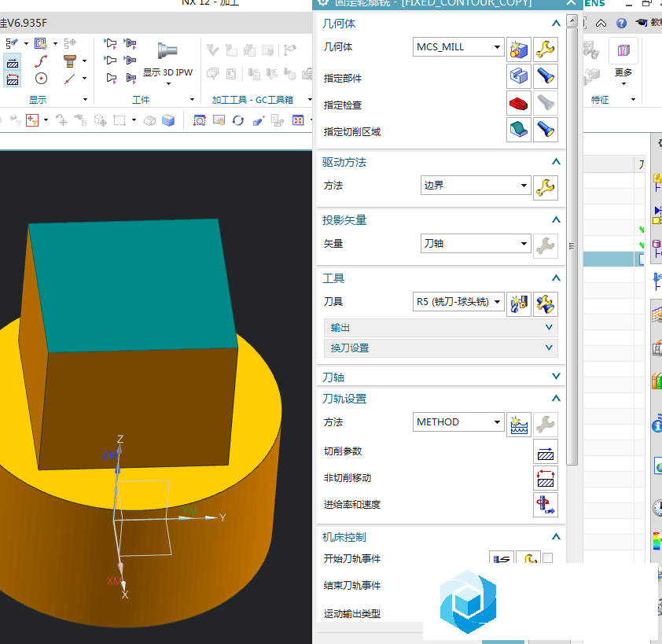
Task: Open the 显示 group dropdown menu
Action: (x=85, y=100)
